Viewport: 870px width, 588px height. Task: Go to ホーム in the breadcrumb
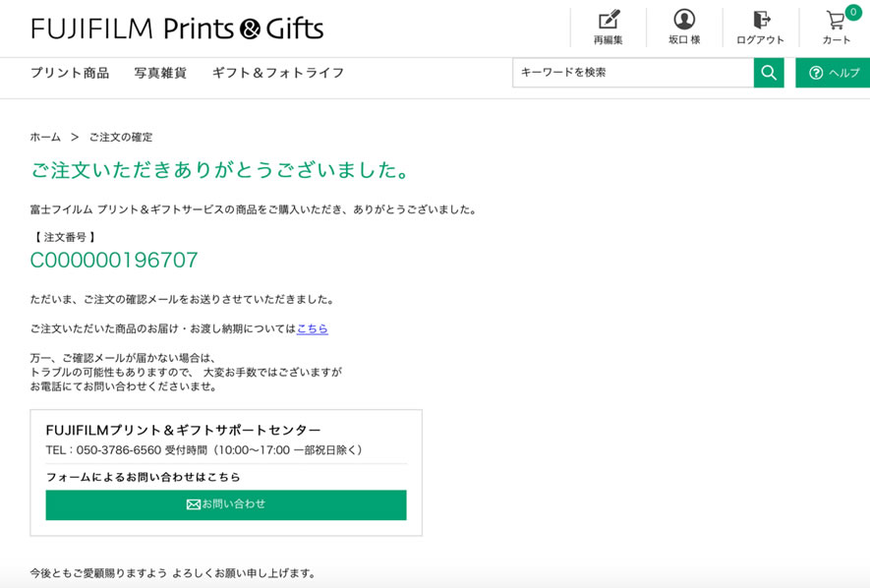click(45, 137)
